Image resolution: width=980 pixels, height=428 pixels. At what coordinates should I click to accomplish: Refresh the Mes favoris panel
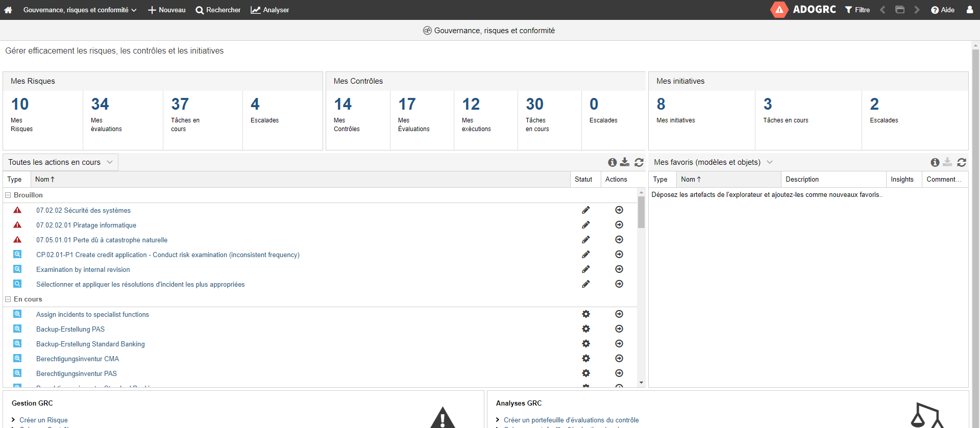[x=962, y=162]
